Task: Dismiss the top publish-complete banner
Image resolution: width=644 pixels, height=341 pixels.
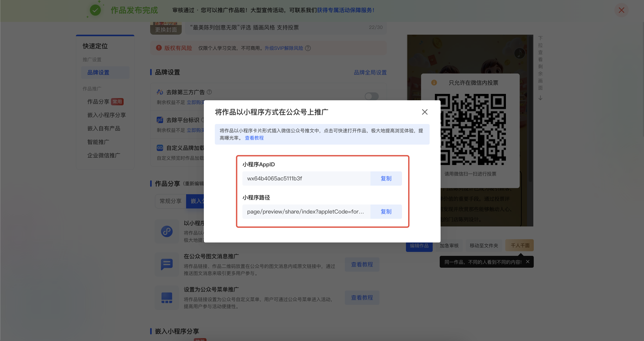Action: point(621,10)
